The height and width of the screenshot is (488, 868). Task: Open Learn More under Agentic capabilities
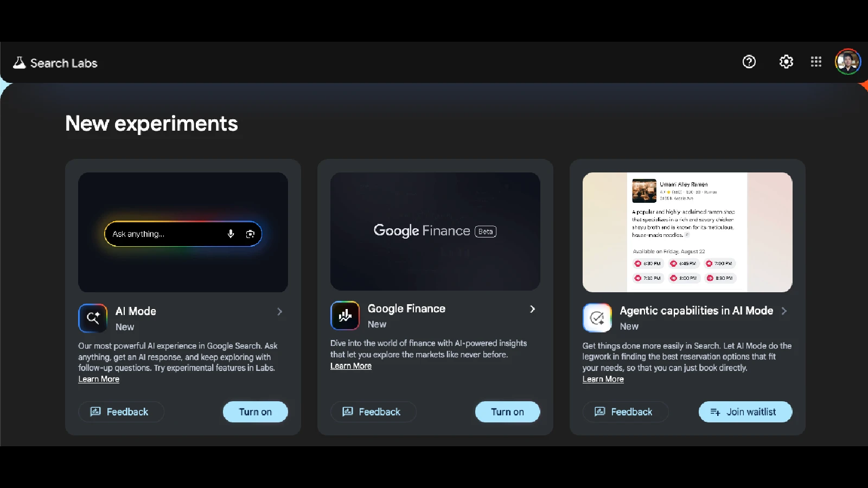603,379
